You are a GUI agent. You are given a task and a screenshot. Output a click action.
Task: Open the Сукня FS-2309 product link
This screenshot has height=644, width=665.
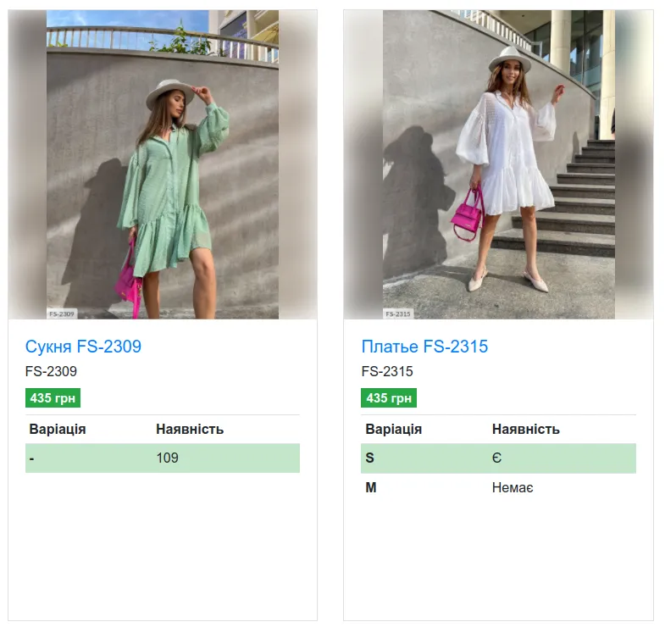pos(83,347)
